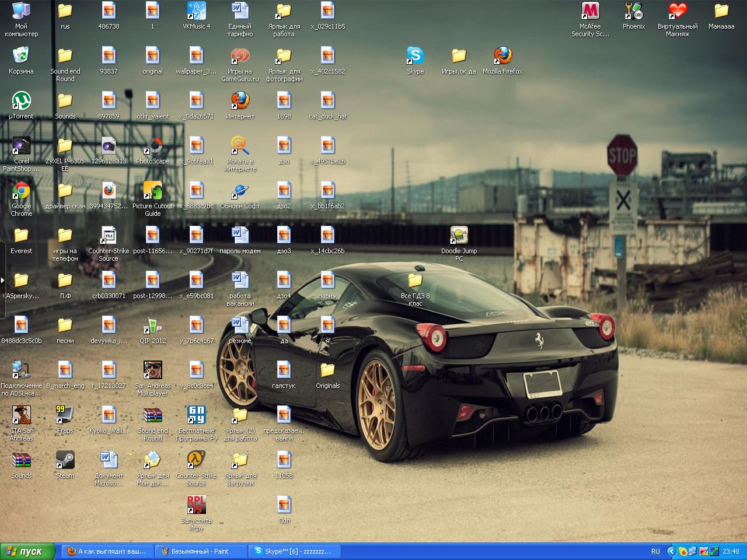The height and width of the screenshot is (560, 747).
Task: Select the Steam desktop icon
Action: pyautogui.click(x=65, y=460)
